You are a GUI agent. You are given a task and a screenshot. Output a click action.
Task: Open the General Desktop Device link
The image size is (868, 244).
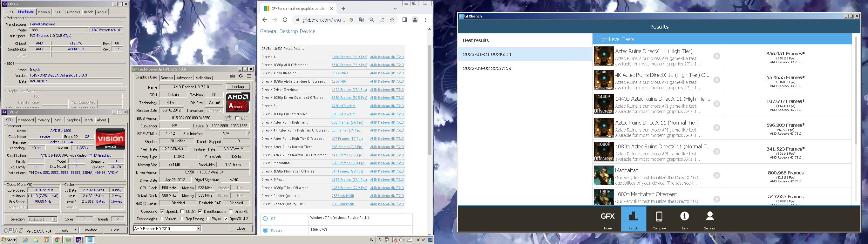[x=288, y=31]
